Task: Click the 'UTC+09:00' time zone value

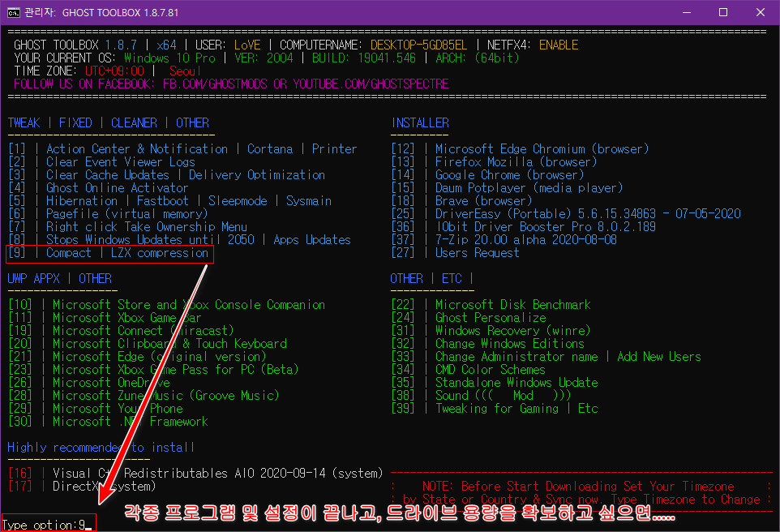Action: [x=114, y=71]
